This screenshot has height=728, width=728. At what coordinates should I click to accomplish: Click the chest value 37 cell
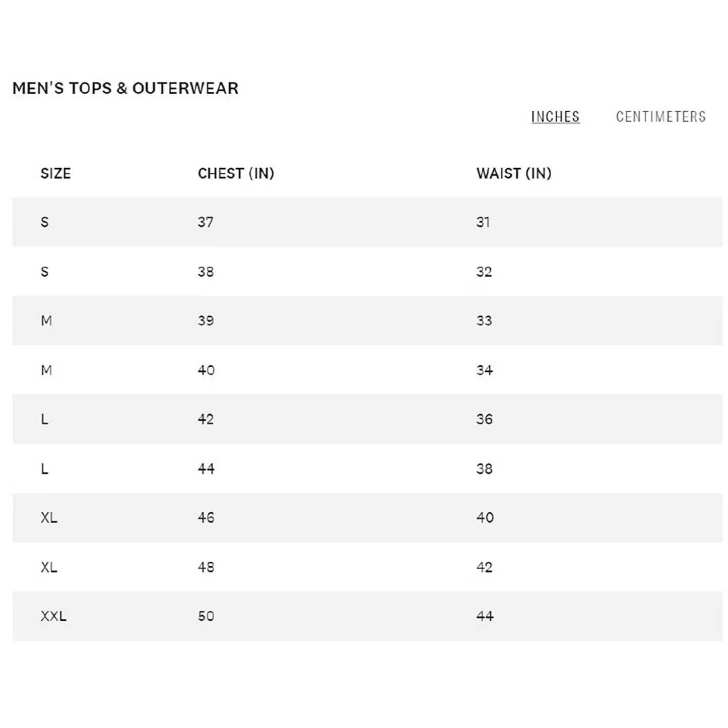tap(206, 222)
